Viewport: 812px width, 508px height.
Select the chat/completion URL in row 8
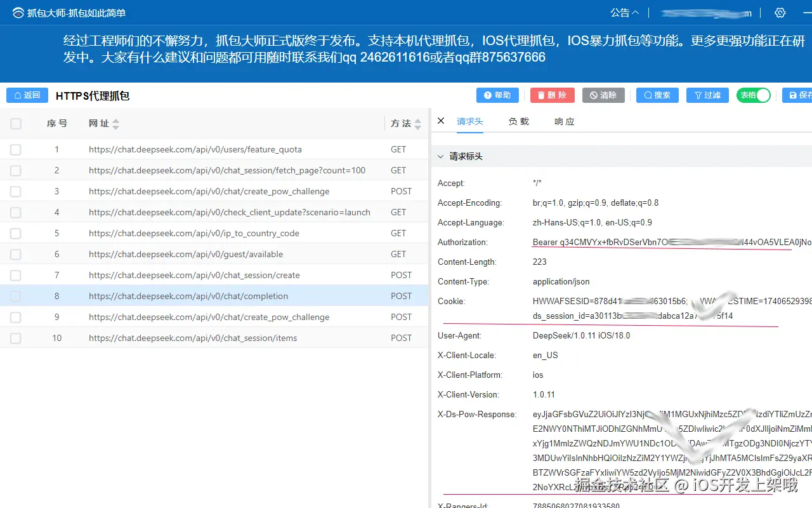click(188, 297)
